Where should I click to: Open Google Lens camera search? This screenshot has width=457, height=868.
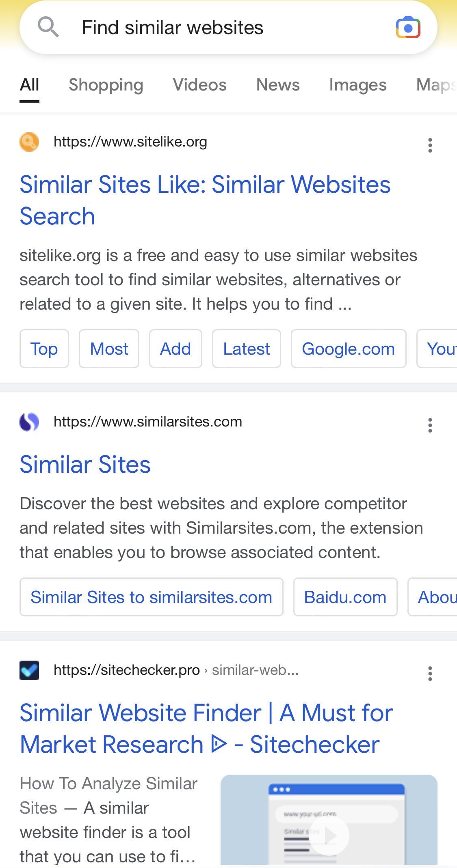408,28
